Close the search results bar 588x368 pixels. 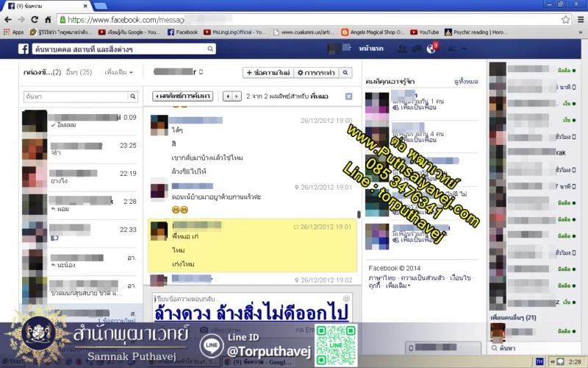coord(348,96)
